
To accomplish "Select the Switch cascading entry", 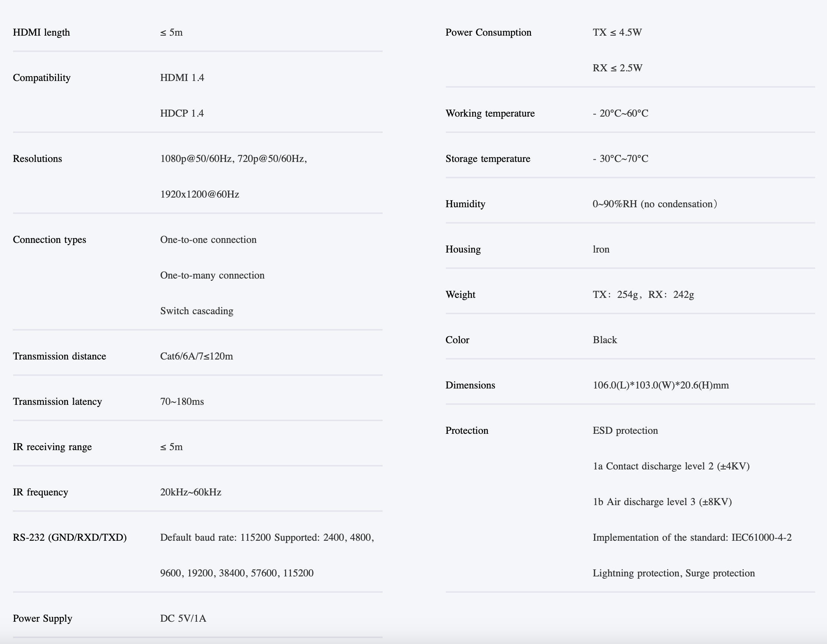I will 197,311.
